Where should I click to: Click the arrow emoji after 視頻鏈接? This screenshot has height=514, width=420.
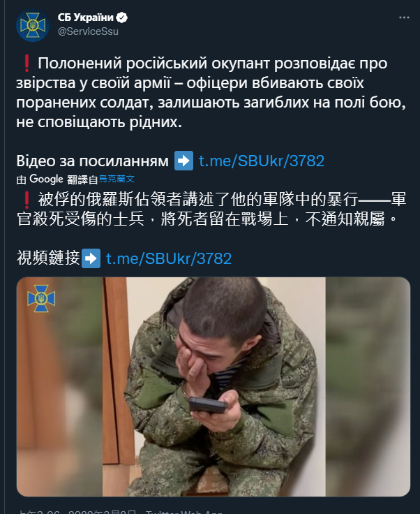(x=91, y=258)
